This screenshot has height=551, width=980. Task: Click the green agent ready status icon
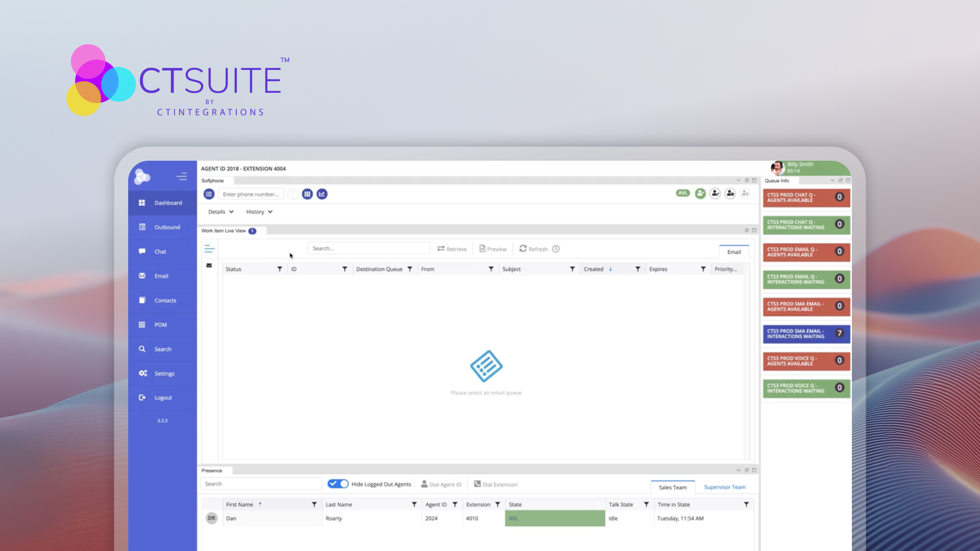[700, 193]
